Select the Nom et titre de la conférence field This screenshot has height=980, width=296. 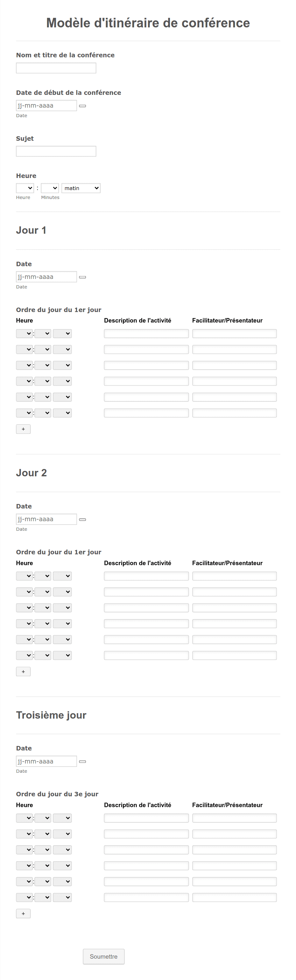pyautogui.click(x=56, y=68)
